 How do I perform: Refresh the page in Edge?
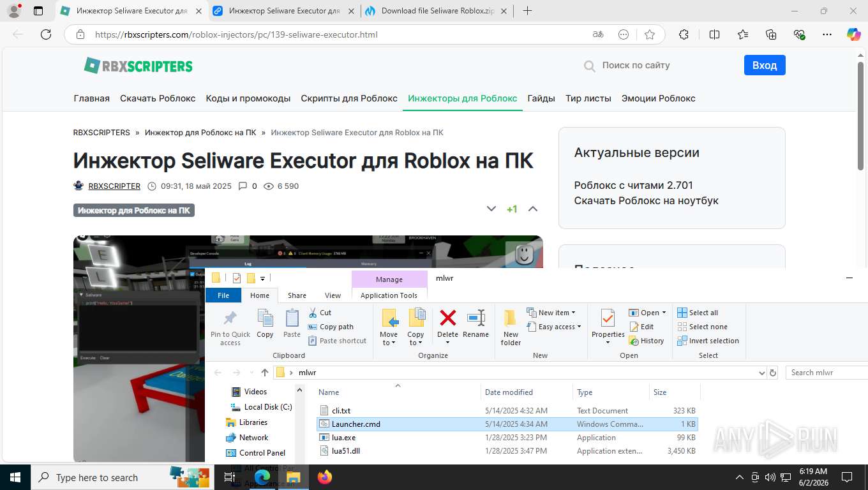pyautogui.click(x=46, y=34)
